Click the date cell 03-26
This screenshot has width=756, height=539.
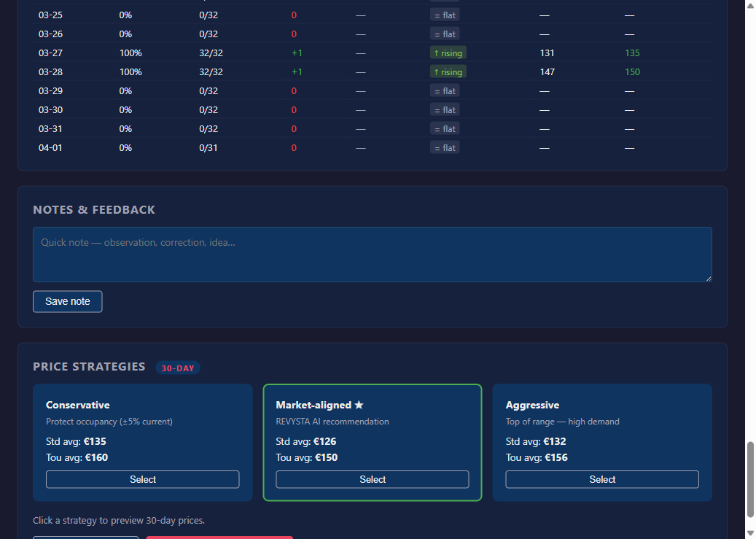click(x=50, y=34)
